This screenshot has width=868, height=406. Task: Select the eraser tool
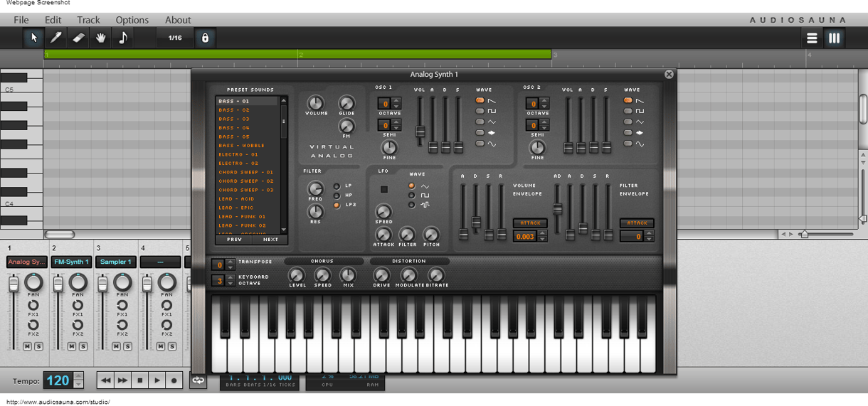click(78, 38)
